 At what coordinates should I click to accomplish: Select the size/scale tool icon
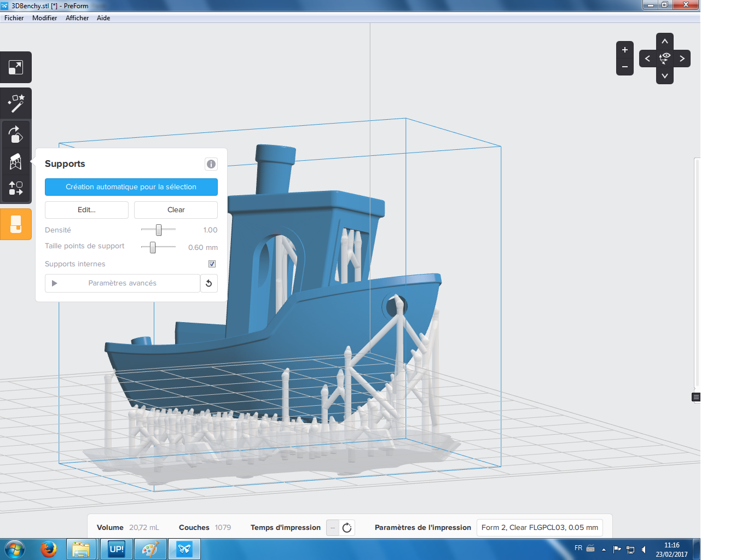16,67
